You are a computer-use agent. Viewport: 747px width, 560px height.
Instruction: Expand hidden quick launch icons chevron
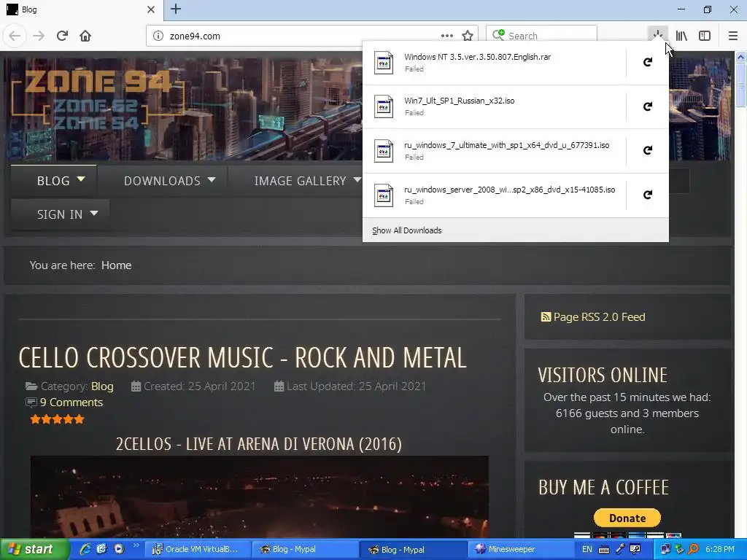pos(136,545)
